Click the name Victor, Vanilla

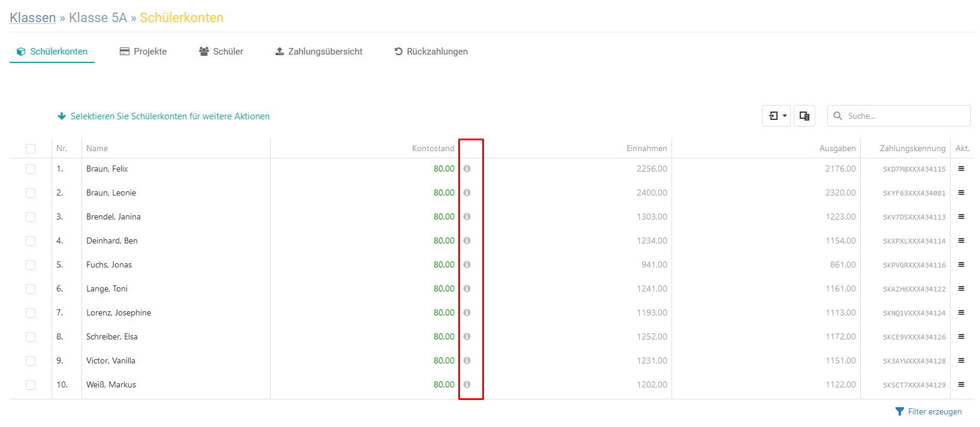pos(111,360)
